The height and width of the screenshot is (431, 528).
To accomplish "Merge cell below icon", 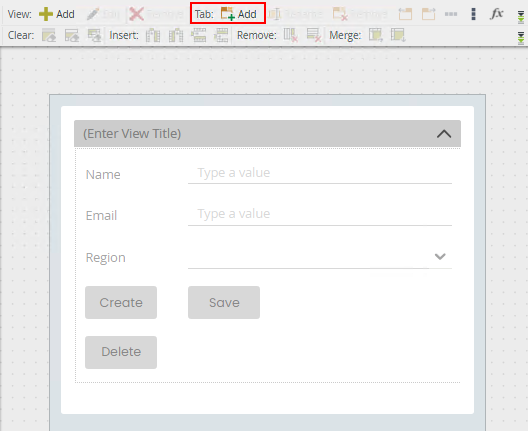I will pos(398,35).
